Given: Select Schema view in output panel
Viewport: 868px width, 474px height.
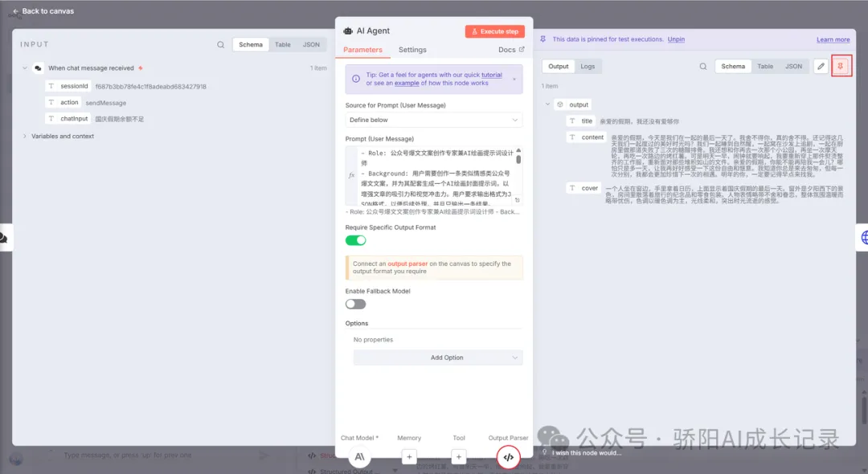Looking at the screenshot, I should [x=733, y=67].
